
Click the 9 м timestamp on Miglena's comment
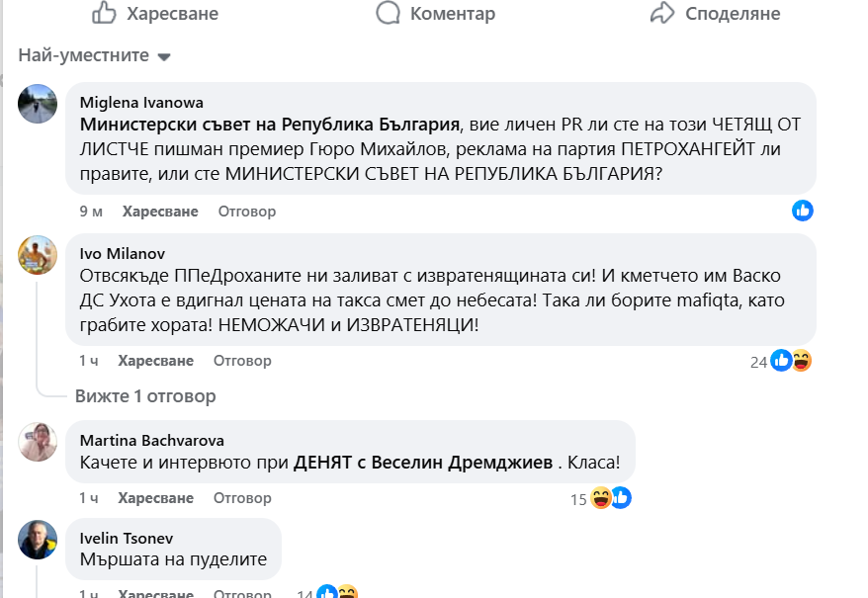pyautogui.click(x=91, y=212)
